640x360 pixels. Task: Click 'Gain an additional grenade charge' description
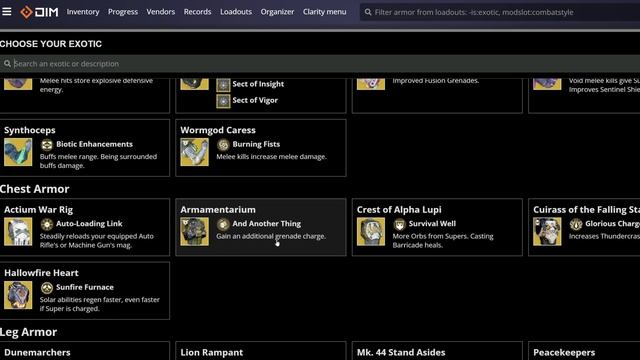pyautogui.click(x=271, y=236)
